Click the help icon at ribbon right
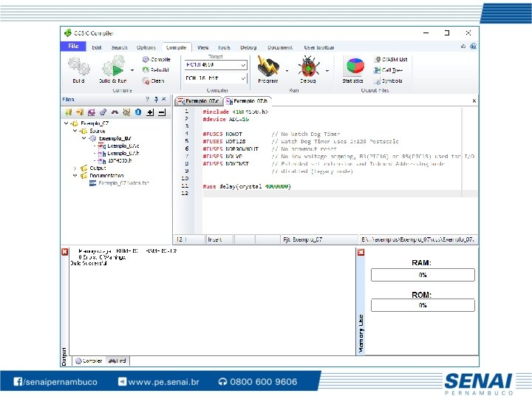The image size is (532, 399). click(x=473, y=46)
